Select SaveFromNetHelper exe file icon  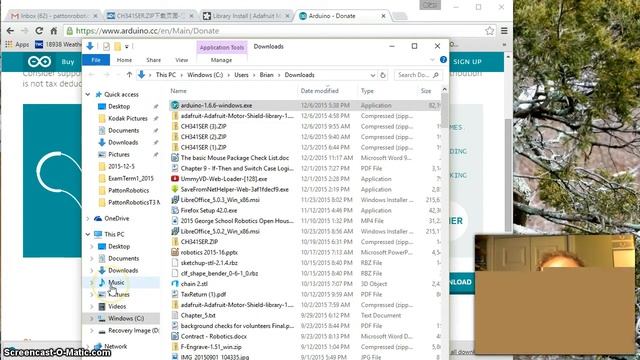point(175,189)
